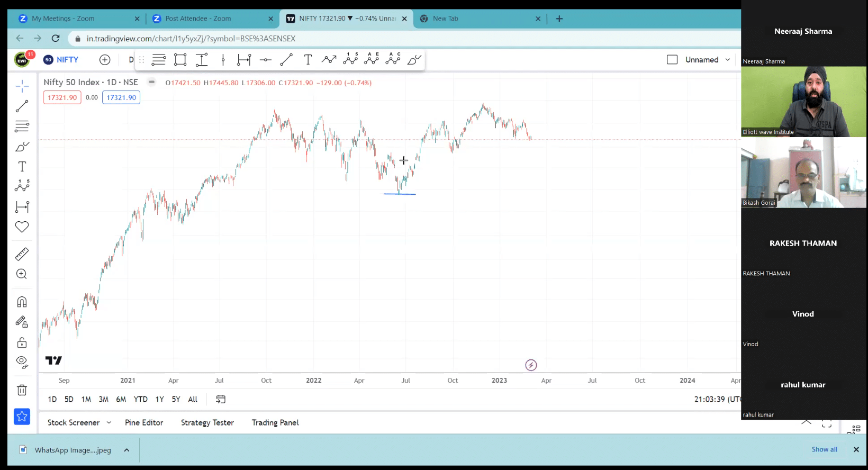
Task: Select Elliott impulse wave 1-5 in floating toolbar
Action: 350,59
